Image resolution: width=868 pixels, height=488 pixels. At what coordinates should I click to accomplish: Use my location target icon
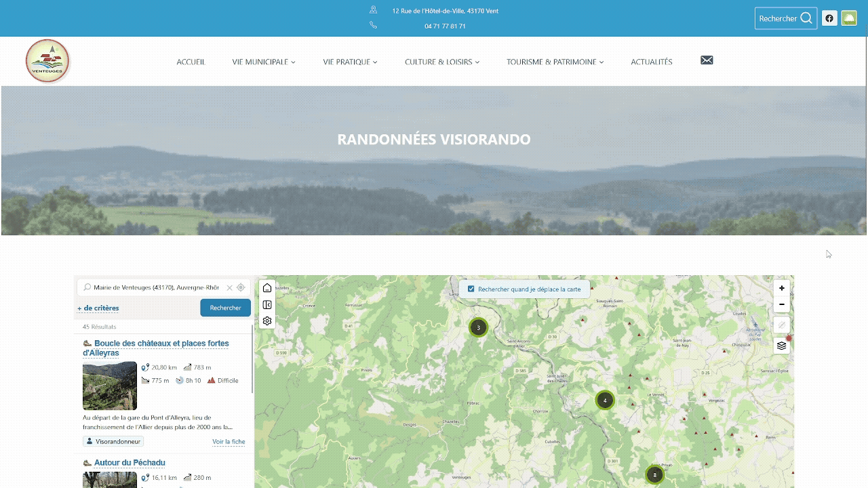[x=241, y=287]
